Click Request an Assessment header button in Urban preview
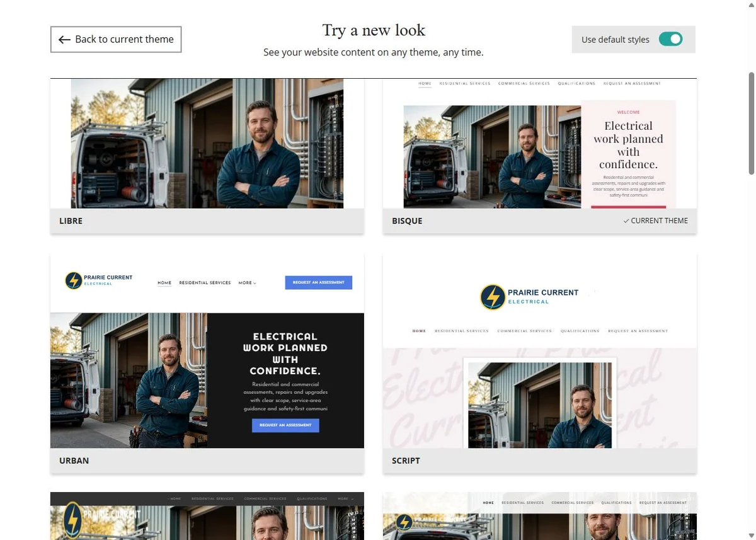The width and height of the screenshot is (756, 540). tap(318, 282)
